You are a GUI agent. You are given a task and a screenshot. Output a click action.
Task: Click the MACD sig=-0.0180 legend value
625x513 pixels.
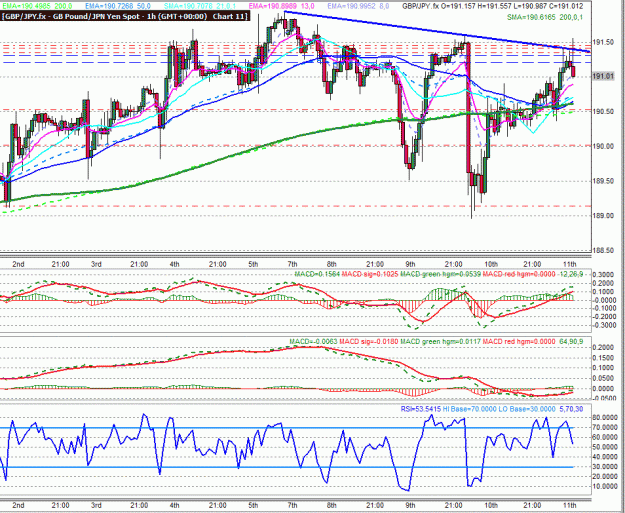369,342
